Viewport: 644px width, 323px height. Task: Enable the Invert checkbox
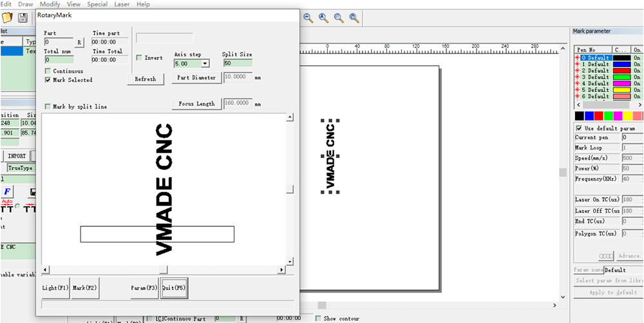(139, 58)
